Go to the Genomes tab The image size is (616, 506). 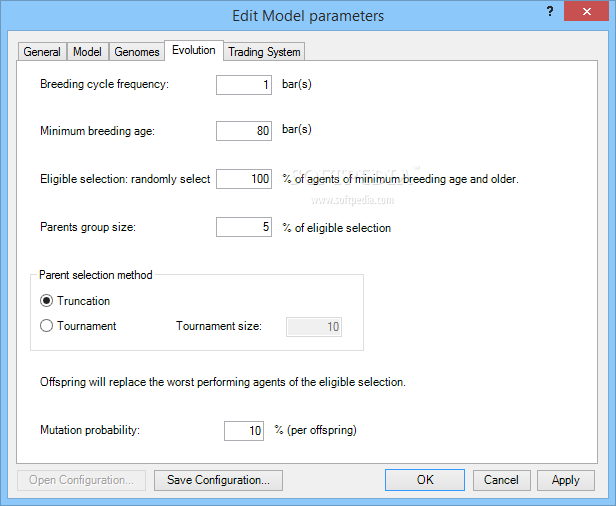[136, 52]
